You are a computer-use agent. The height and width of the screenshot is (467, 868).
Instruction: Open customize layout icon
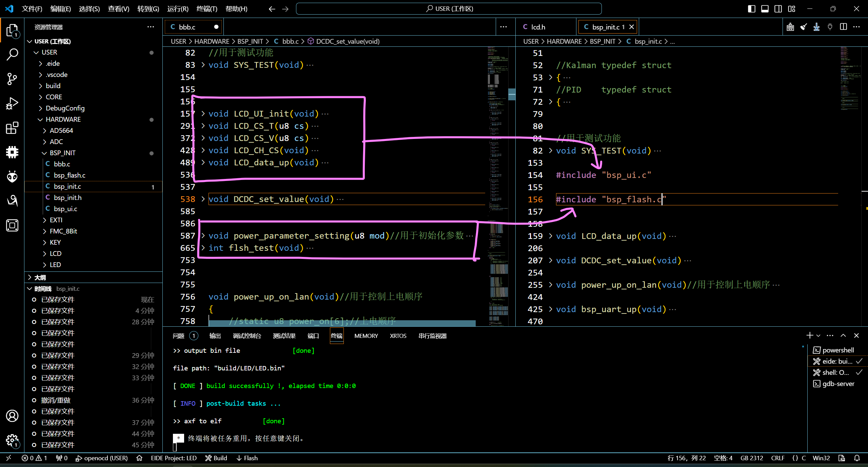tap(792, 9)
